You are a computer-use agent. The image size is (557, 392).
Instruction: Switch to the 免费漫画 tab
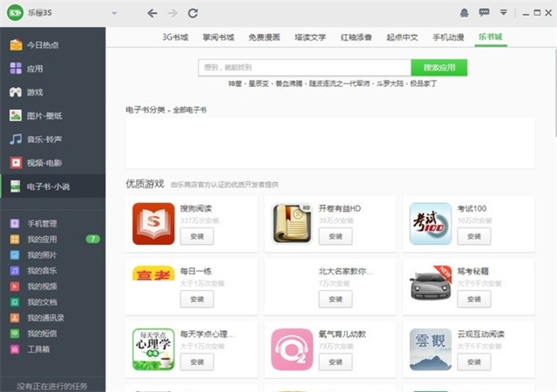coord(264,37)
